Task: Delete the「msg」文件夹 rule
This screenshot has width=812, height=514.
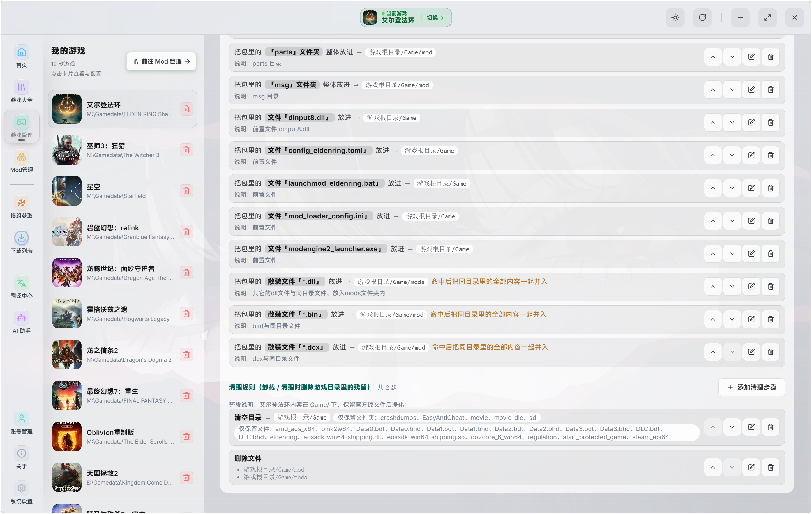Action: (x=771, y=89)
